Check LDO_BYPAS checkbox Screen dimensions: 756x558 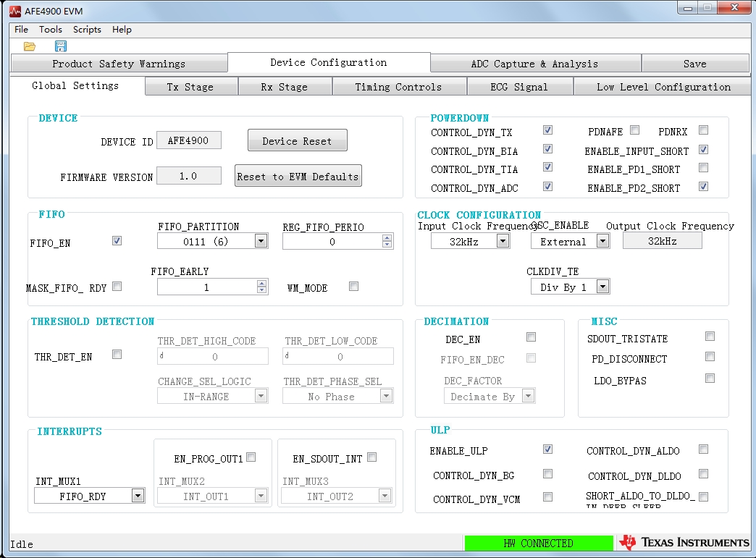(710, 379)
